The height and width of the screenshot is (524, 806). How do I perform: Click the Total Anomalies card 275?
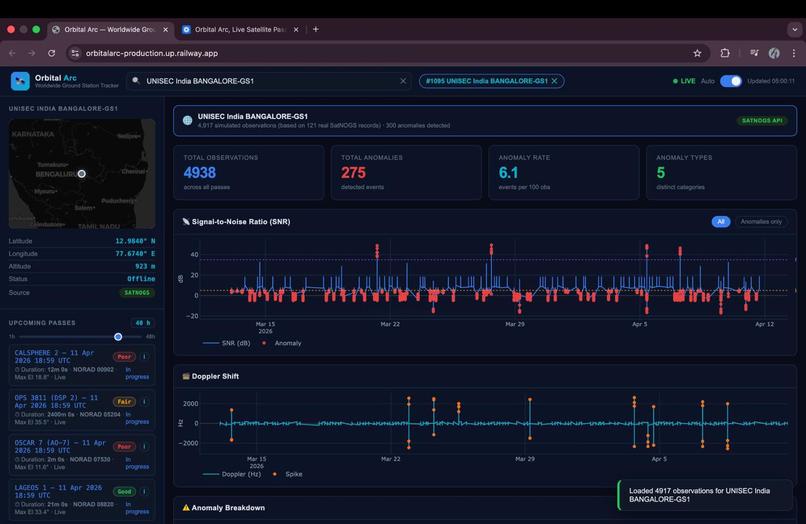pyautogui.click(x=406, y=172)
